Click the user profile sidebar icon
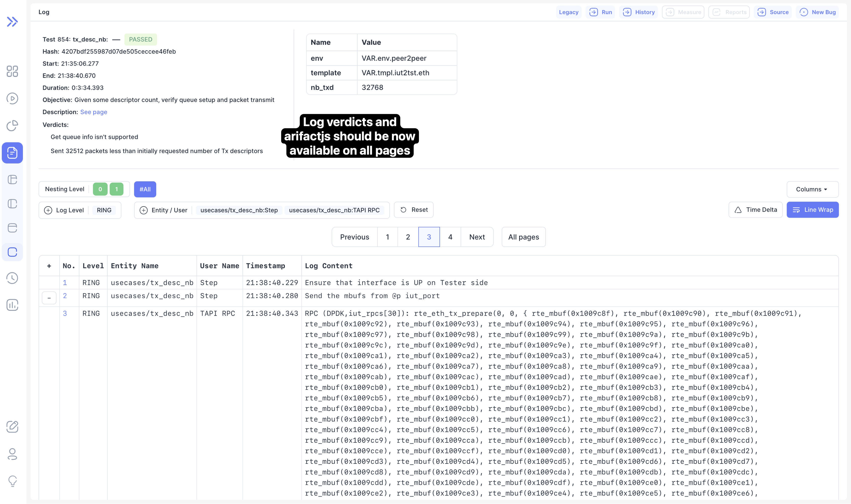Image resolution: width=851 pixels, height=504 pixels. [12, 454]
